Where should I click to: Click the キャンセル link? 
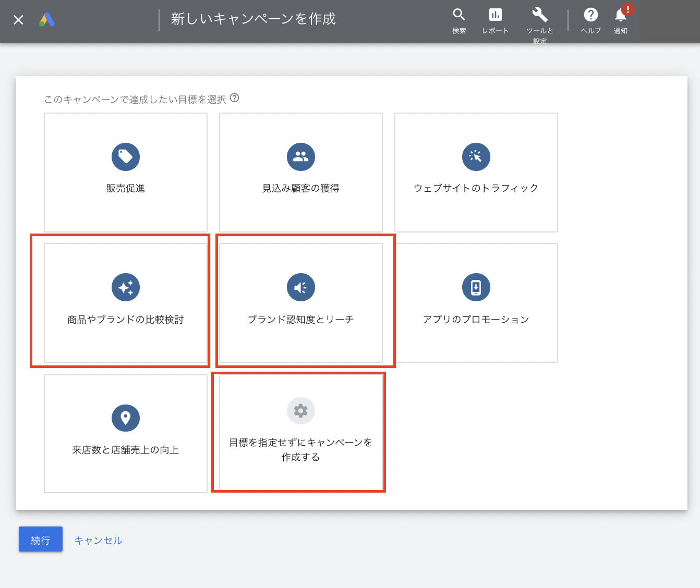pos(98,541)
